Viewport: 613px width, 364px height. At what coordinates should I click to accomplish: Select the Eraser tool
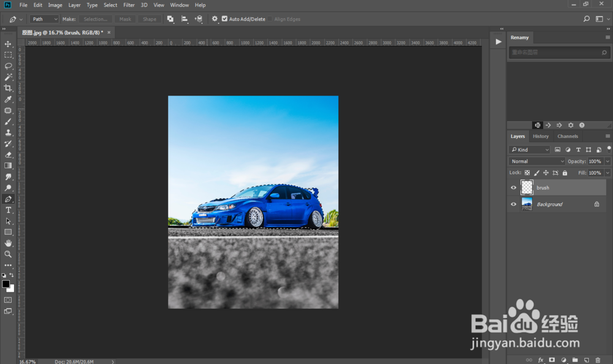(8, 154)
